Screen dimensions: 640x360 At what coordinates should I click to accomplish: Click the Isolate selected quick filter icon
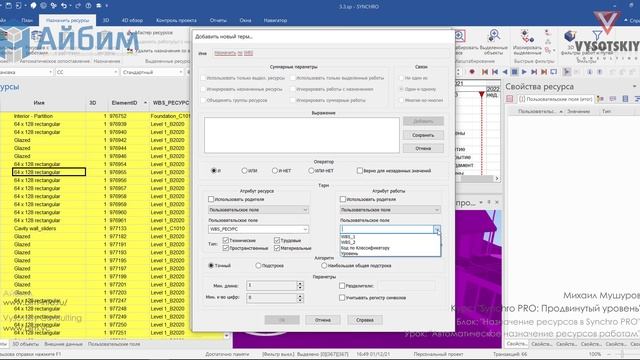(527, 36)
